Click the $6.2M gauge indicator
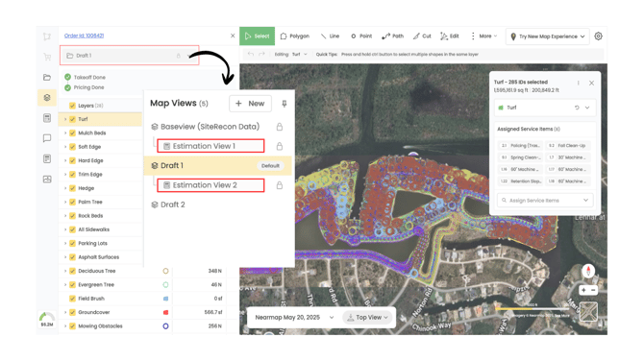Screen dimensions: 644x361 (47, 320)
